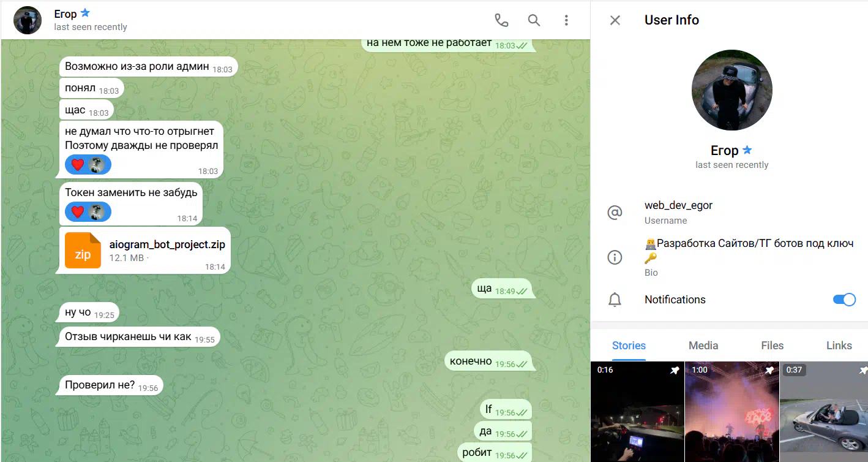Image resolution: width=868 pixels, height=462 pixels.
Task: Select the Stories tab
Action: point(629,346)
